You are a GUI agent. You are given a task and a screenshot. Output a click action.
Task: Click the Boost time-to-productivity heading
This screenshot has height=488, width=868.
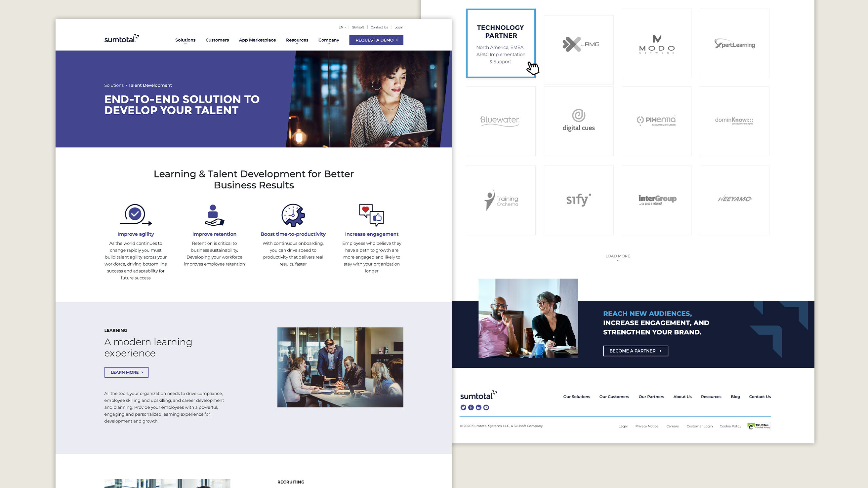(293, 234)
